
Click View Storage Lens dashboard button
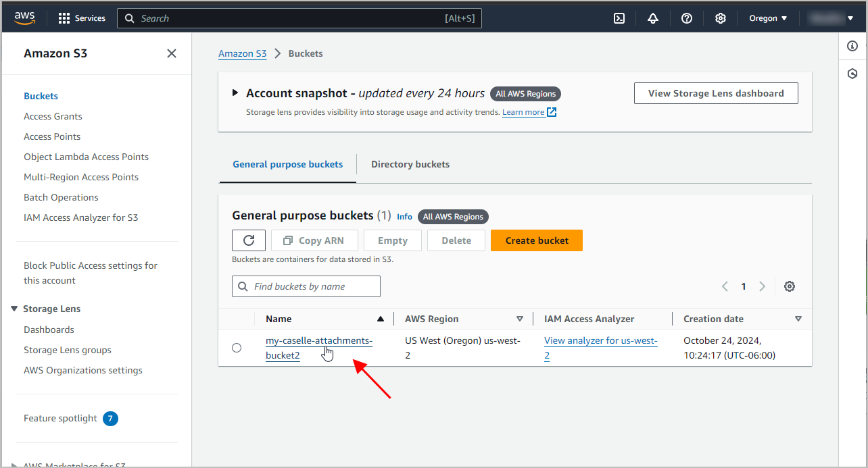tap(716, 93)
